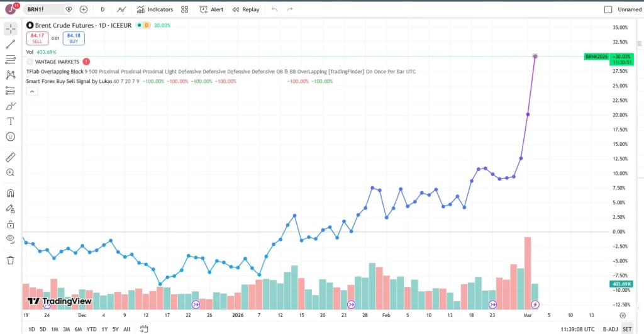Viewport: 644px width, 334px height.
Task: Toggle magnet mode for drawings
Action: coord(11,193)
